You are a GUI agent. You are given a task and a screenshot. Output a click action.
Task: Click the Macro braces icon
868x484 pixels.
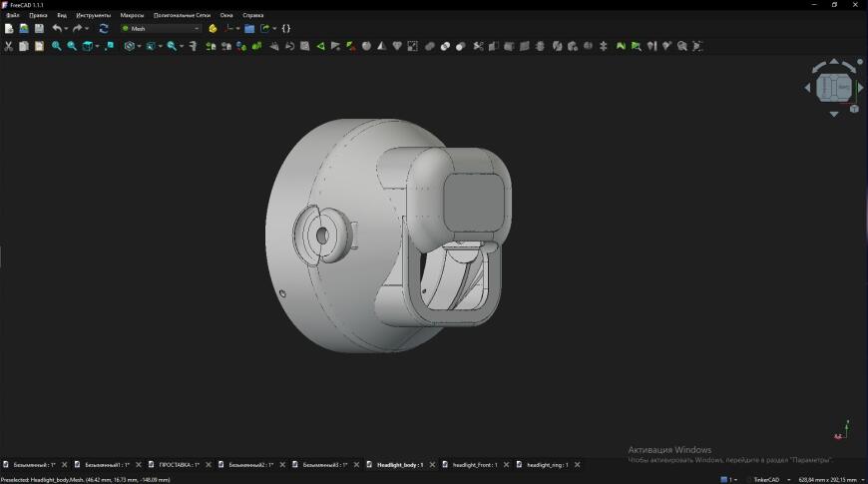click(286, 28)
